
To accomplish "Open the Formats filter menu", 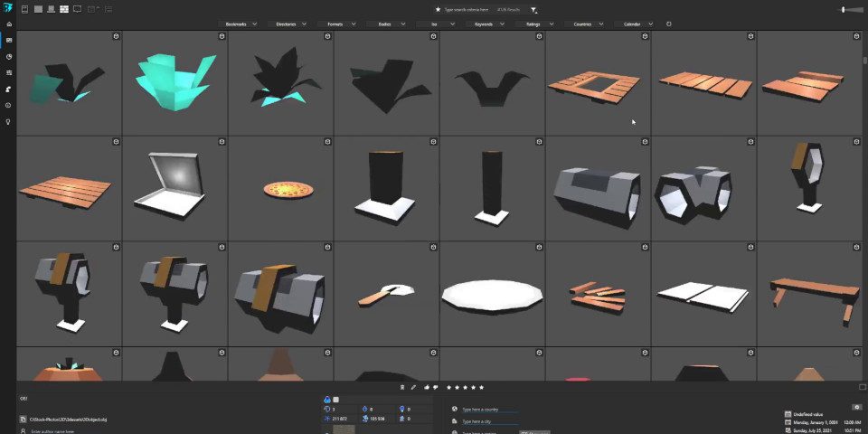I will point(336,24).
